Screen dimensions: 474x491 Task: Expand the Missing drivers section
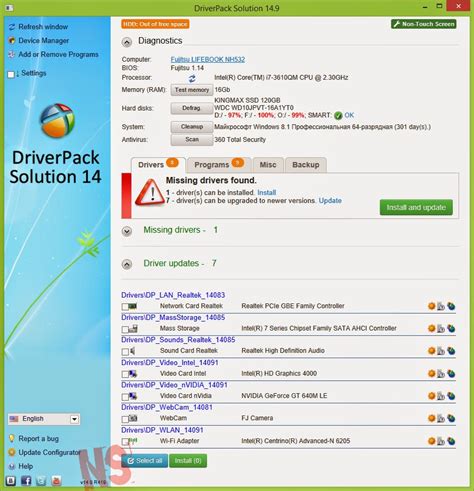[x=127, y=231]
